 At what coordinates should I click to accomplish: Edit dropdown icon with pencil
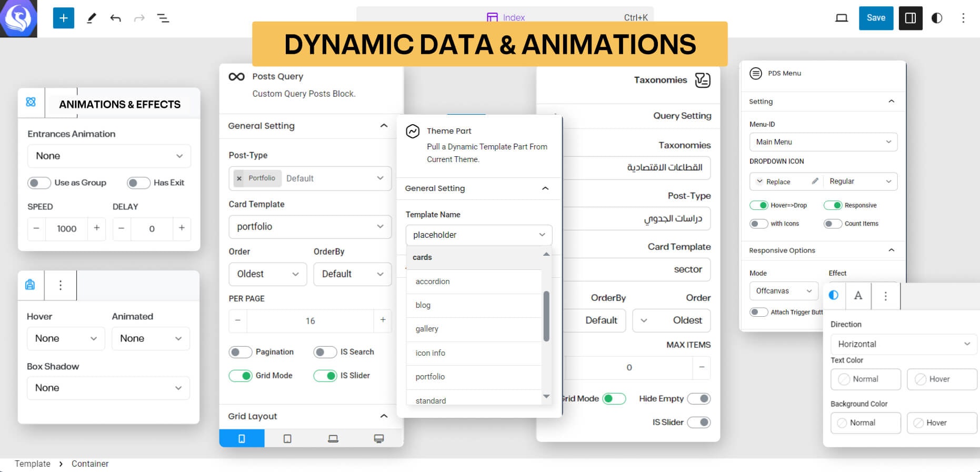pyautogui.click(x=815, y=181)
